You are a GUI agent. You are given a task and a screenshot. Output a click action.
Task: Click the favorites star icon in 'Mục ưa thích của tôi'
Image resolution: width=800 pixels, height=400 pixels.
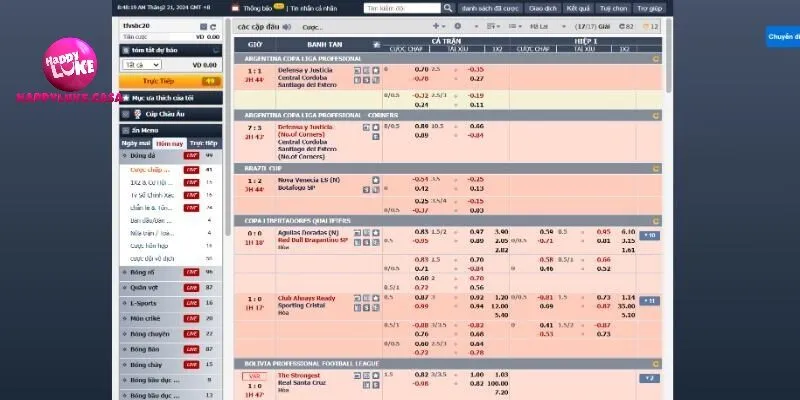click(x=124, y=98)
